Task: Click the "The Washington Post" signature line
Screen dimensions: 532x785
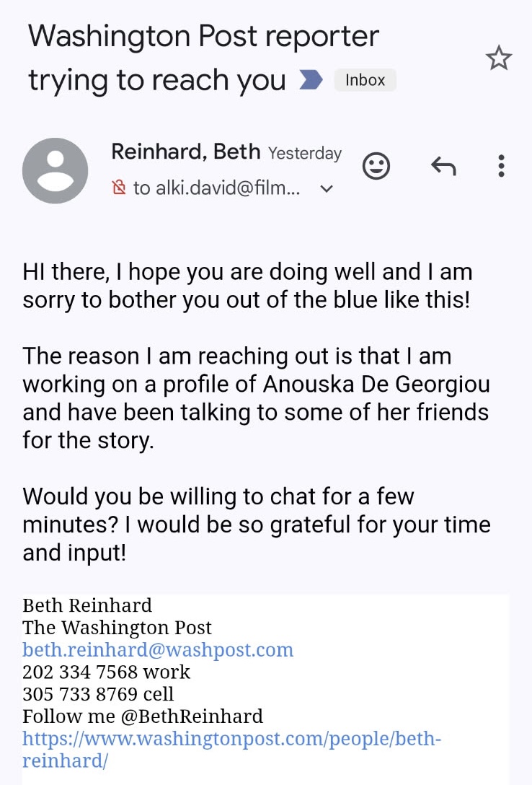Action: [117, 627]
